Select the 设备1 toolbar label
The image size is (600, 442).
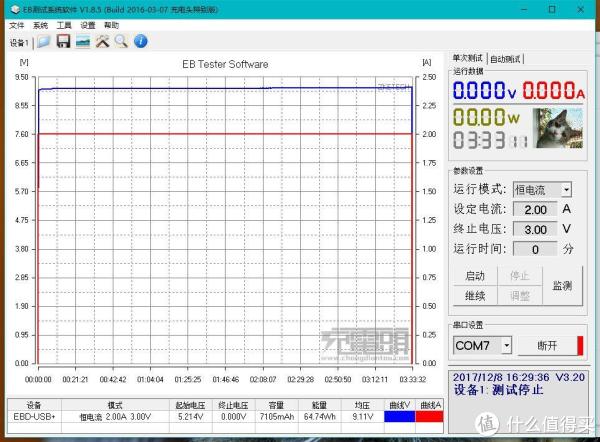(19, 42)
